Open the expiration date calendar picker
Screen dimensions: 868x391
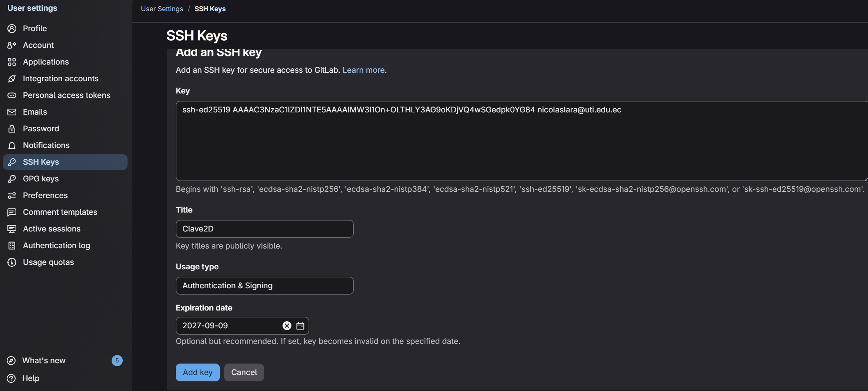click(300, 326)
